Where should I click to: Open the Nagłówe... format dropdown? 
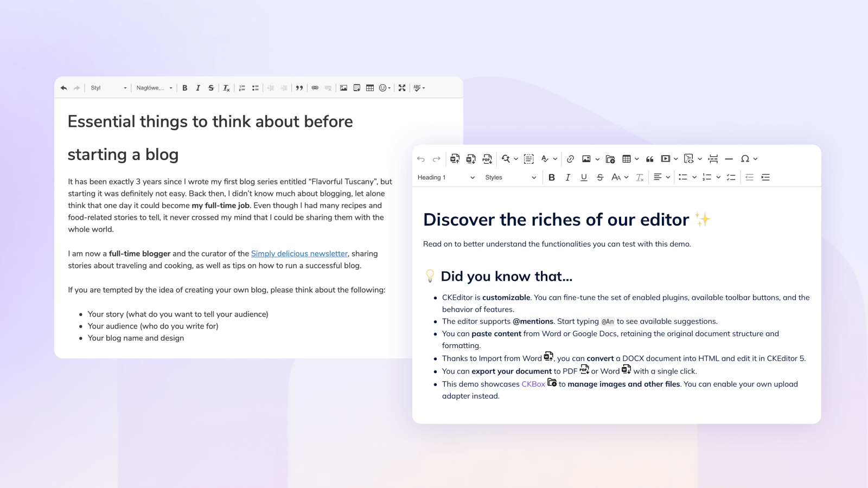pos(154,88)
